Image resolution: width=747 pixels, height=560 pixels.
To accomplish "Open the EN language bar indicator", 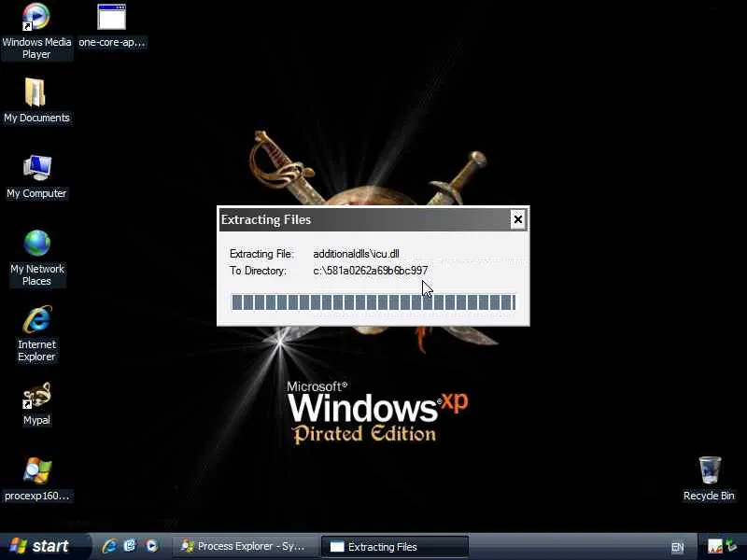I will click(x=677, y=547).
